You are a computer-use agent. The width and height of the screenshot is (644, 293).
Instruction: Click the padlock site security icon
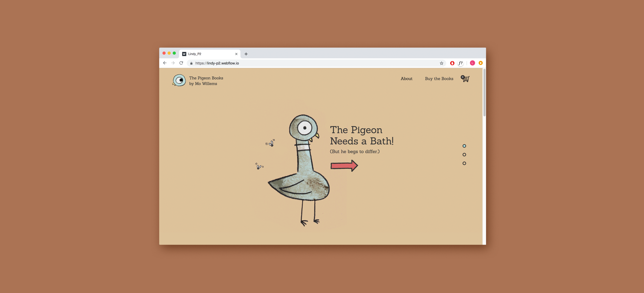pyautogui.click(x=191, y=63)
